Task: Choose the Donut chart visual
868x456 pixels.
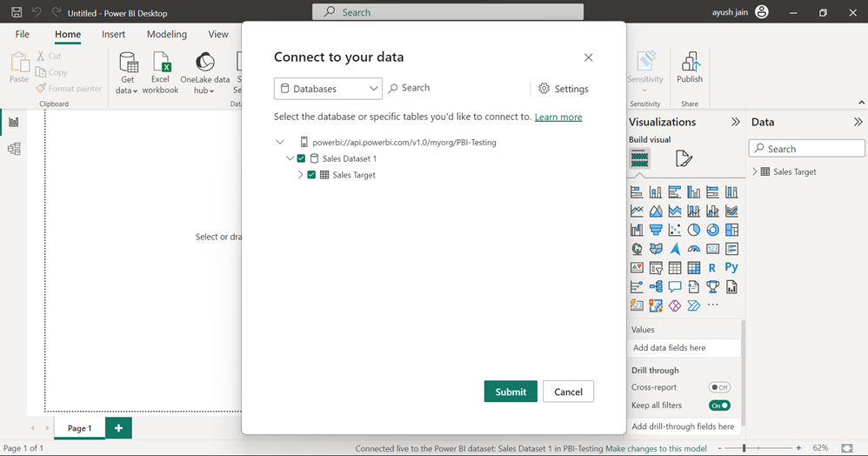Action: tap(712, 230)
